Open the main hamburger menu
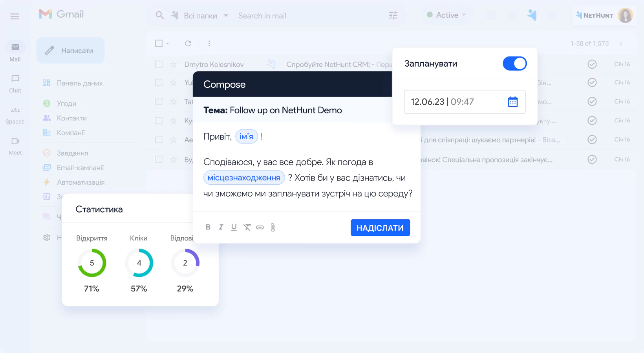 click(15, 16)
